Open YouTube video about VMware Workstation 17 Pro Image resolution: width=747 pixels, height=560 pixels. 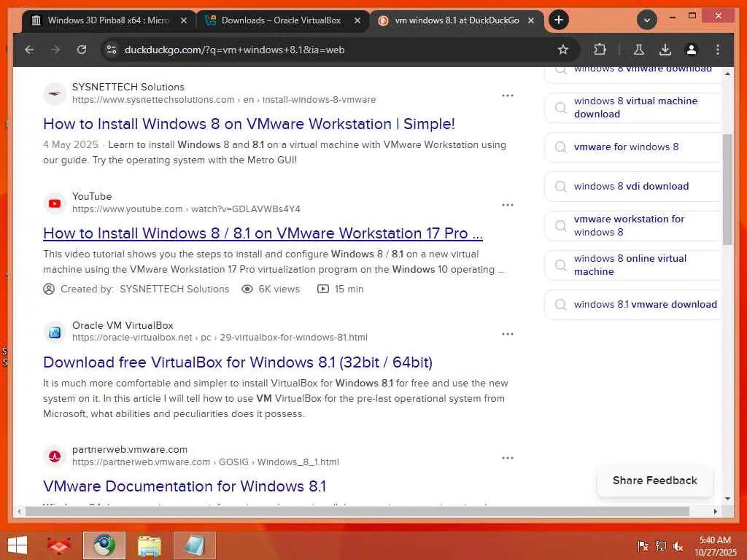click(x=263, y=233)
